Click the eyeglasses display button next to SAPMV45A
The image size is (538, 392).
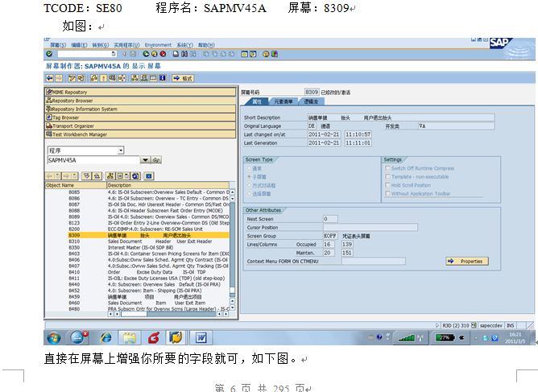[x=156, y=160]
